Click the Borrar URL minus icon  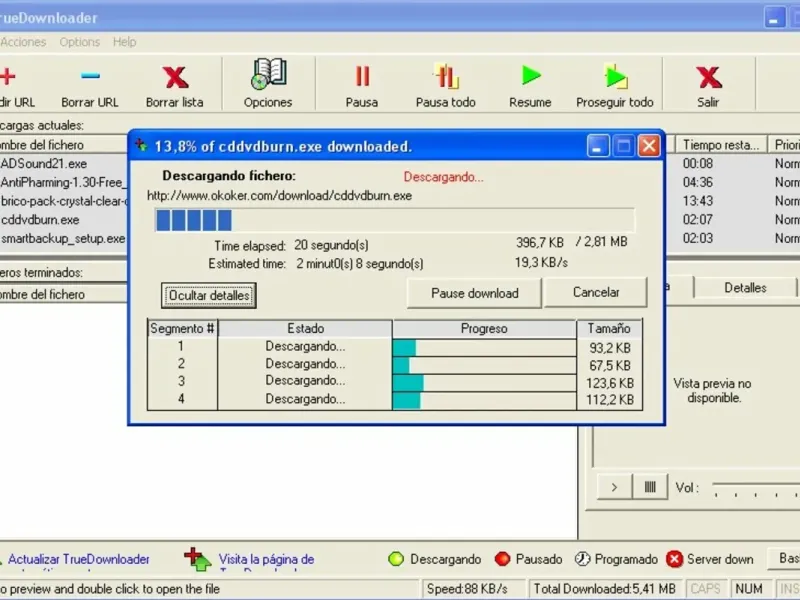pos(90,76)
